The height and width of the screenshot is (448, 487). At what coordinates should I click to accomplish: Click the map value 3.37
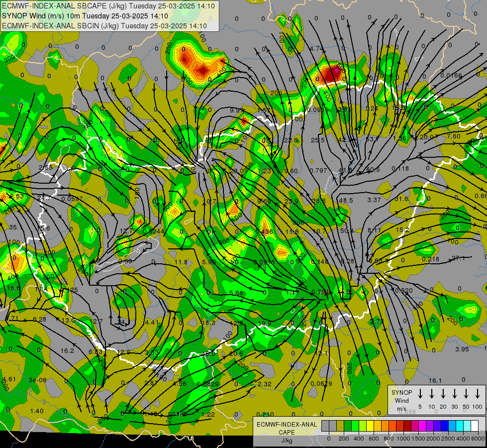[x=374, y=200]
